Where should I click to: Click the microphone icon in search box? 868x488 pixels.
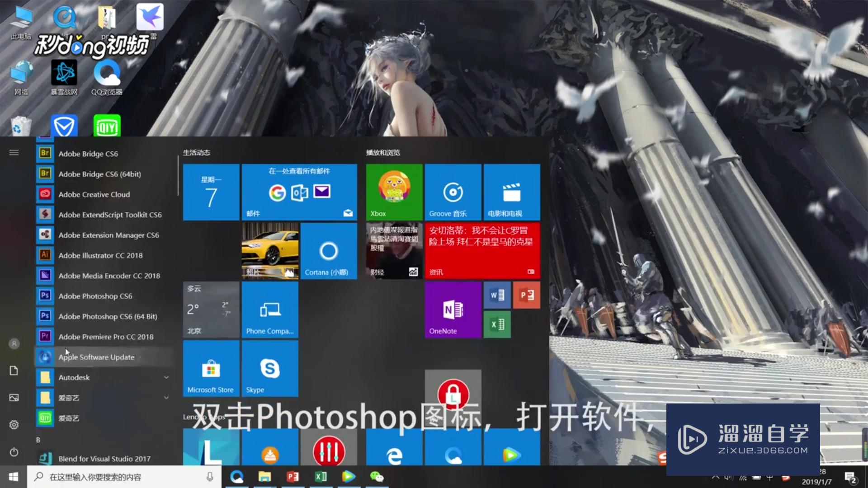pyautogui.click(x=210, y=477)
